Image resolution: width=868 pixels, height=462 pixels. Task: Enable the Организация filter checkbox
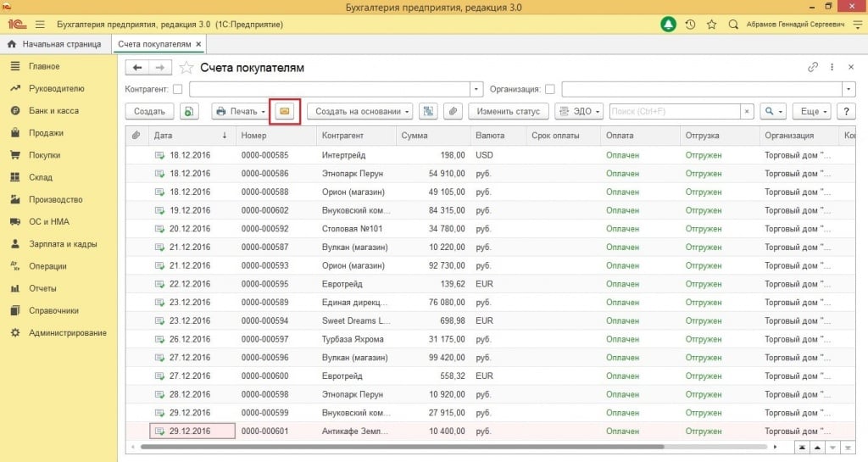coord(550,89)
